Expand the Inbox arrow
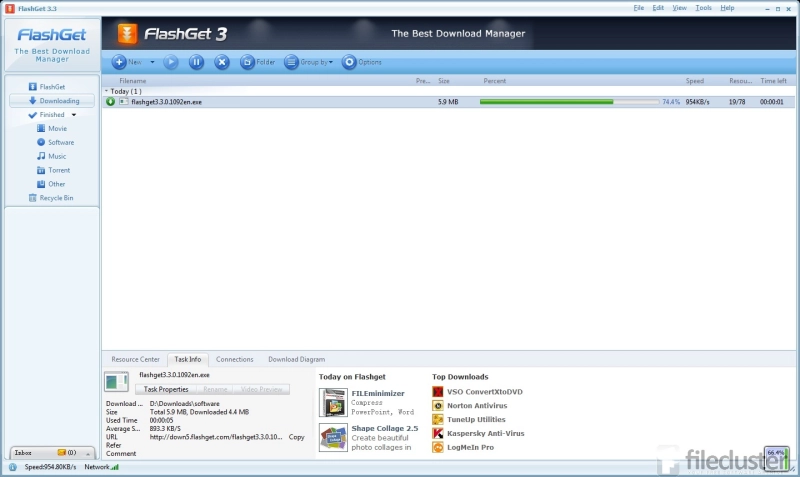The height and width of the screenshot is (477, 800). click(x=88, y=453)
